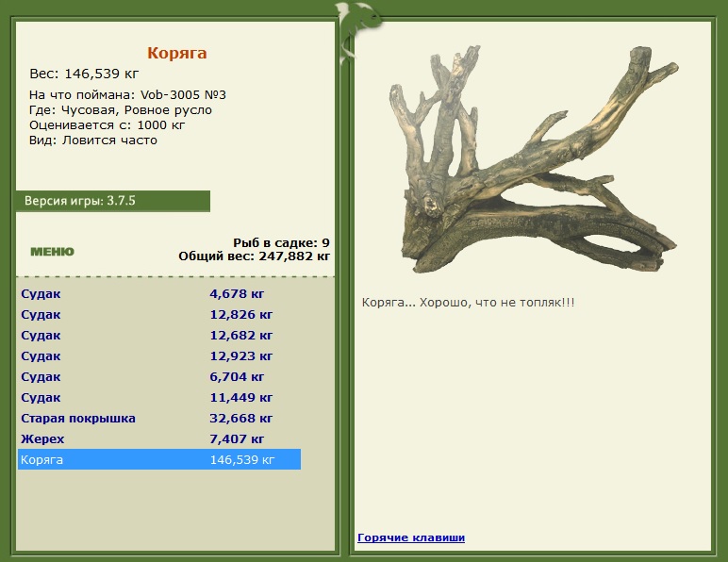
Task: Click the driftwood snag picture
Action: pyautogui.click(x=534, y=158)
